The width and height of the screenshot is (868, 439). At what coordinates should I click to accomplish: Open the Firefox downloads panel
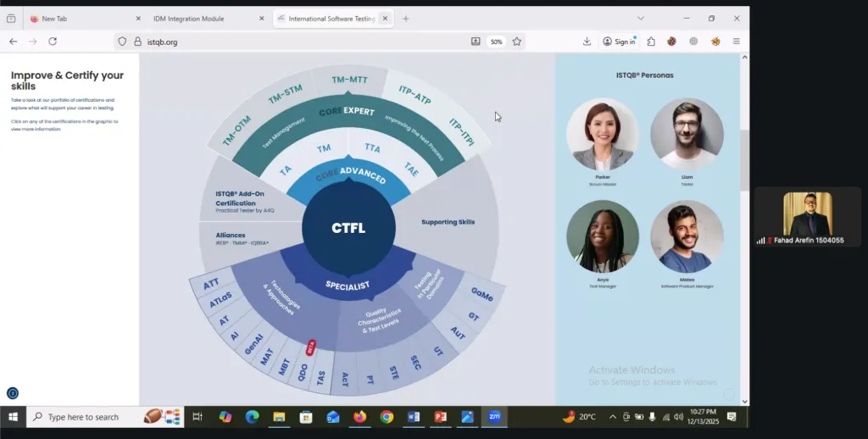click(x=587, y=42)
